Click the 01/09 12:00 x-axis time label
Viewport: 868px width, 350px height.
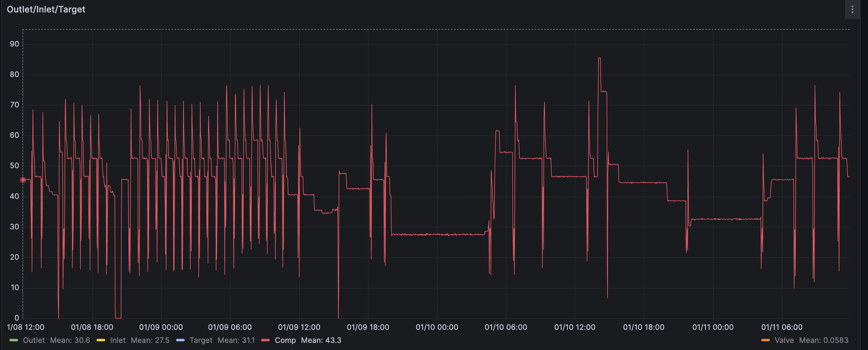(299, 327)
